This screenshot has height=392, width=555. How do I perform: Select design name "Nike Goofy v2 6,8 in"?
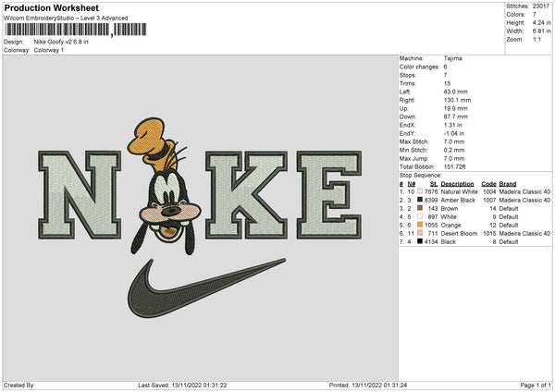pos(61,42)
